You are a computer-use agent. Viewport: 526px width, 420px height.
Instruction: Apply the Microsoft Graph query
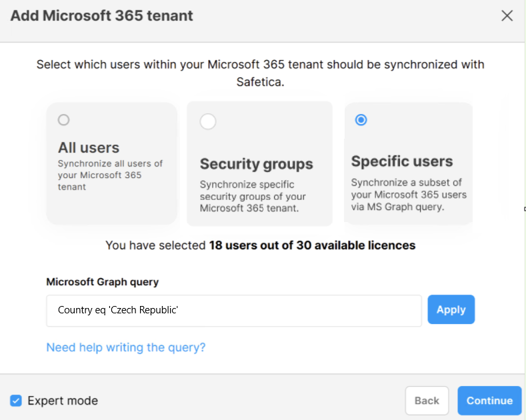coord(451,309)
